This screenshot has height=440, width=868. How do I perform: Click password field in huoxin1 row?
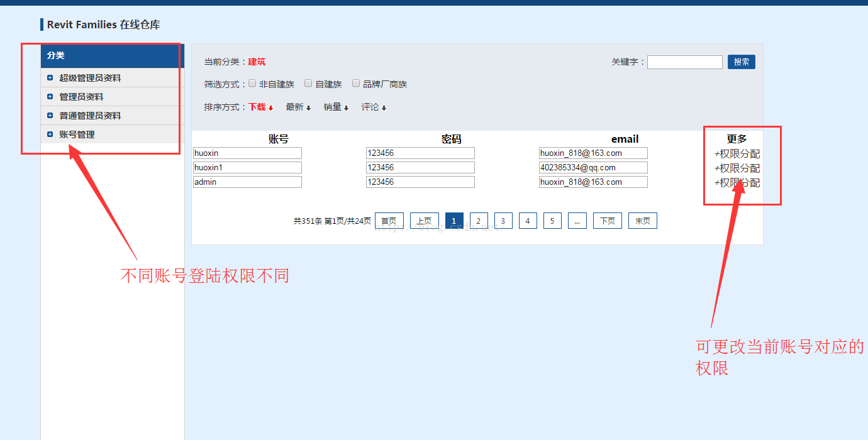pyautogui.click(x=420, y=168)
